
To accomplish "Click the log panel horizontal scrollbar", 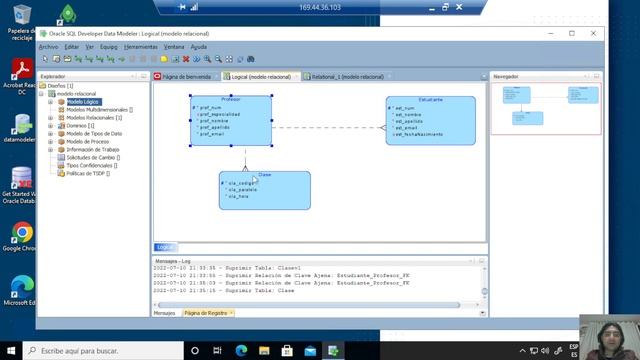I will pos(309,305).
